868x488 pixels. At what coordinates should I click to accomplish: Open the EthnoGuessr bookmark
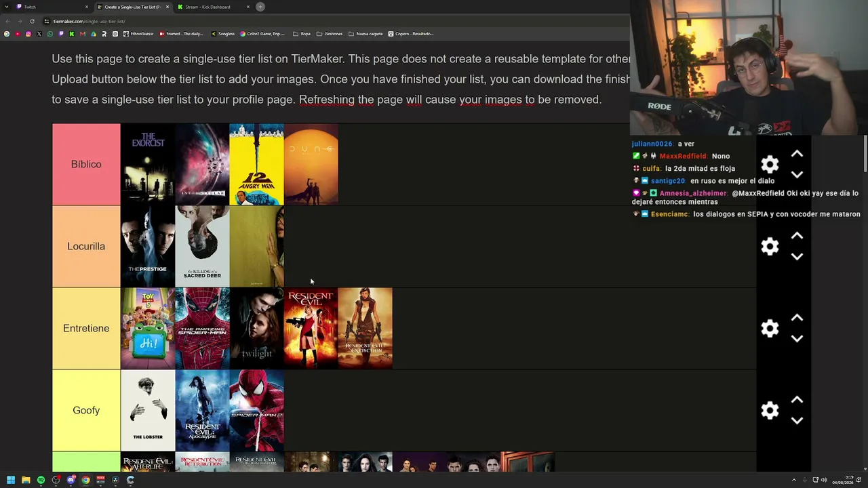click(138, 34)
